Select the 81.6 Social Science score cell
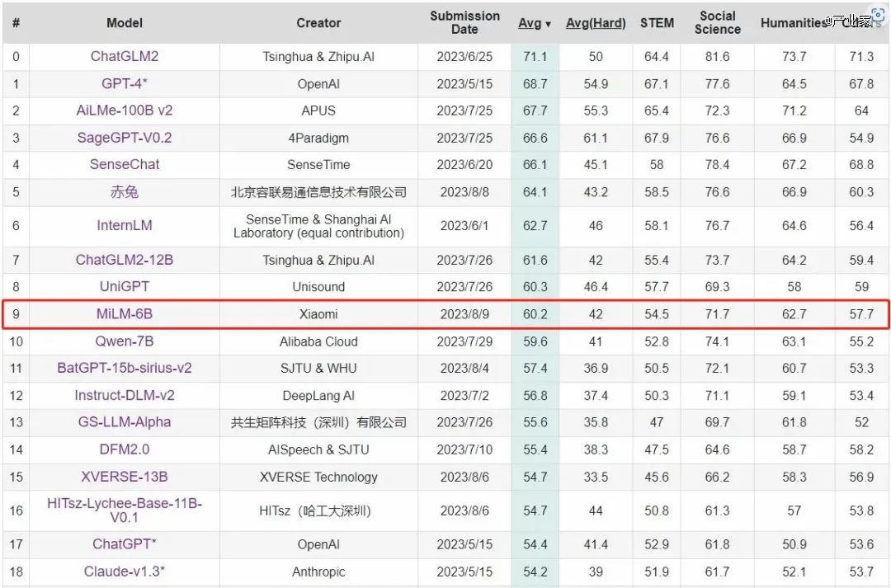 pos(717,57)
